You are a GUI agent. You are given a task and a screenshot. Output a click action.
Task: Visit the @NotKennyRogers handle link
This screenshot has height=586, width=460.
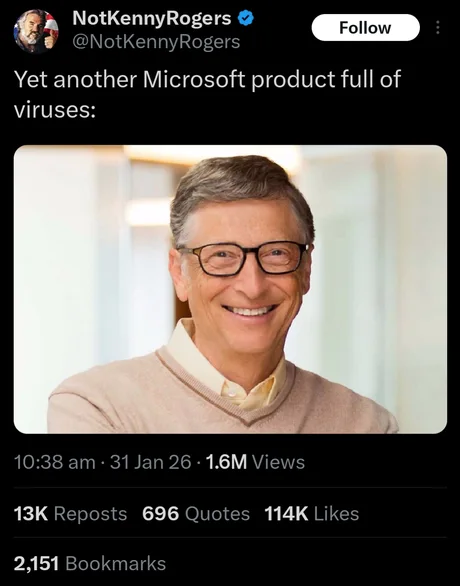[156, 42]
